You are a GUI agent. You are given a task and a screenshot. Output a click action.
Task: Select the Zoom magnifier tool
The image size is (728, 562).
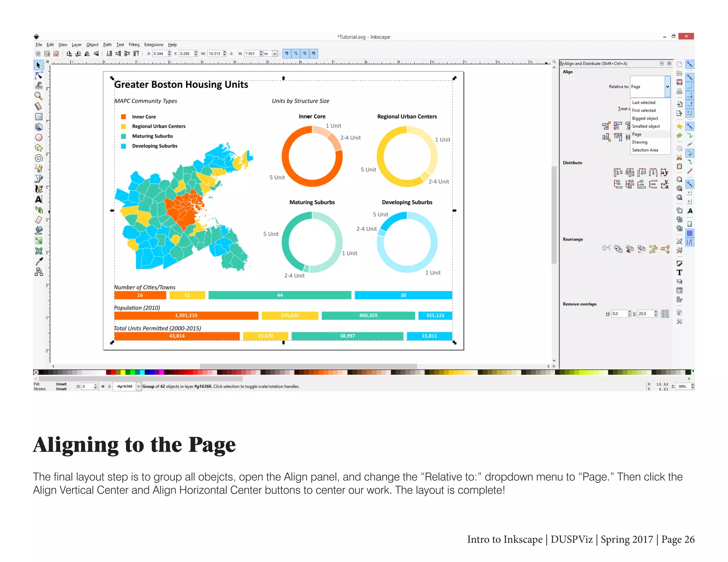38,96
